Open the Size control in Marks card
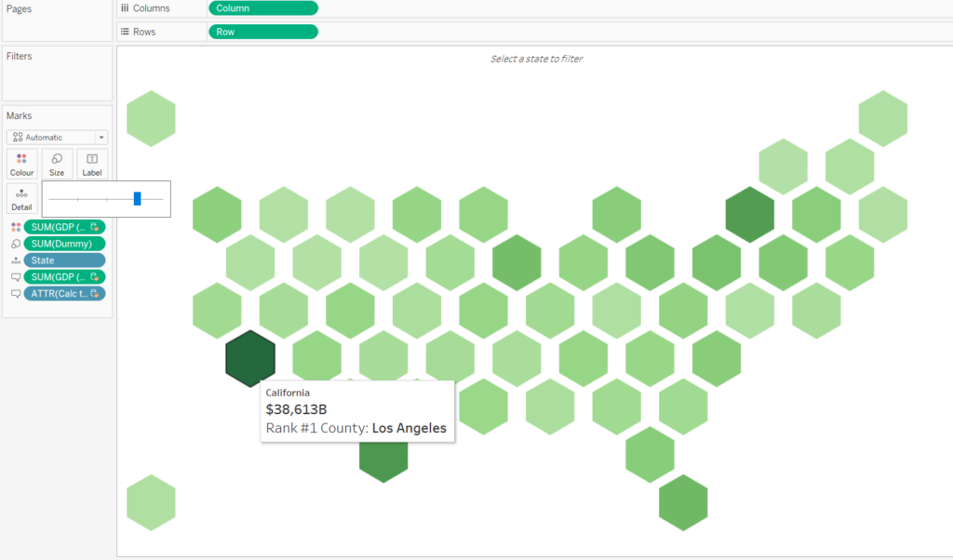This screenshot has height=560, width=953. 57,164
